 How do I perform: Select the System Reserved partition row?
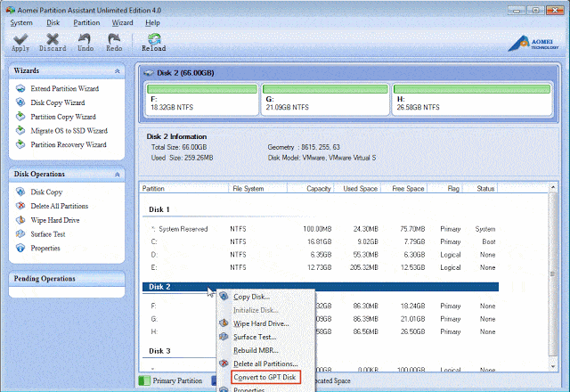pyautogui.click(x=321, y=229)
